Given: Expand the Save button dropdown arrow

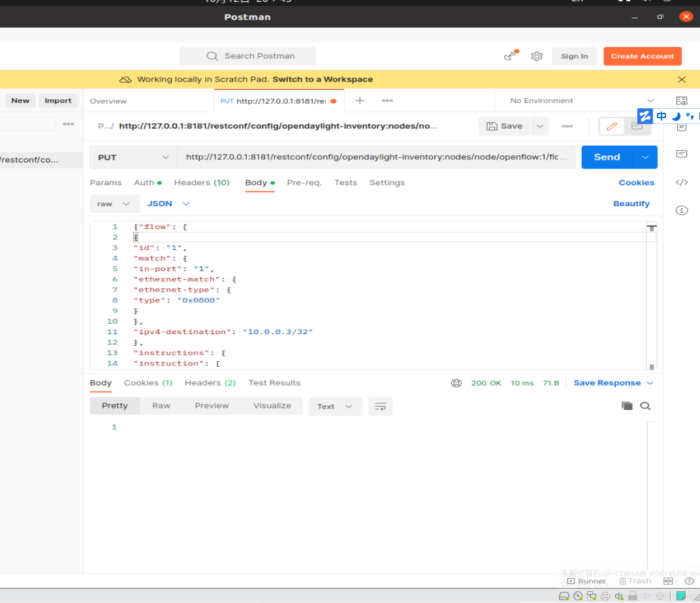Looking at the screenshot, I should (x=540, y=126).
